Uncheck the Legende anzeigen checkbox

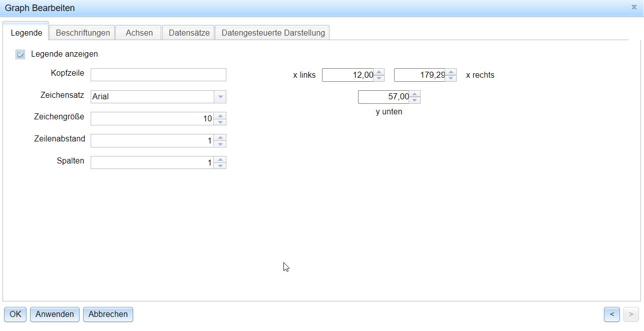coord(20,54)
